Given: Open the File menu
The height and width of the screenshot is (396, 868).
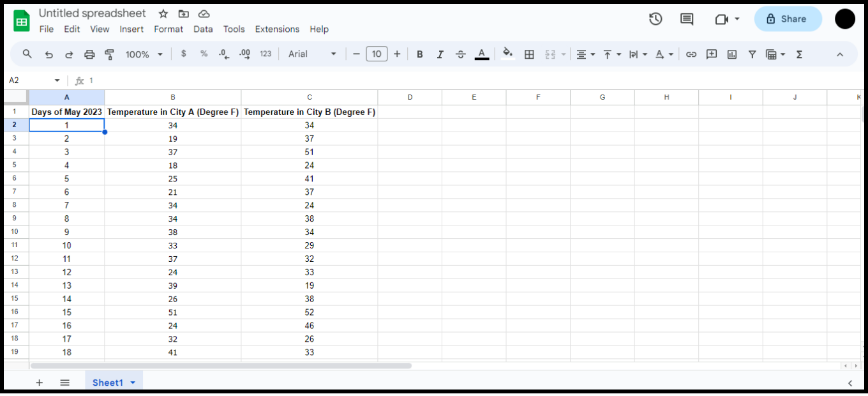Looking at the screenshot, I should (47, 29).
